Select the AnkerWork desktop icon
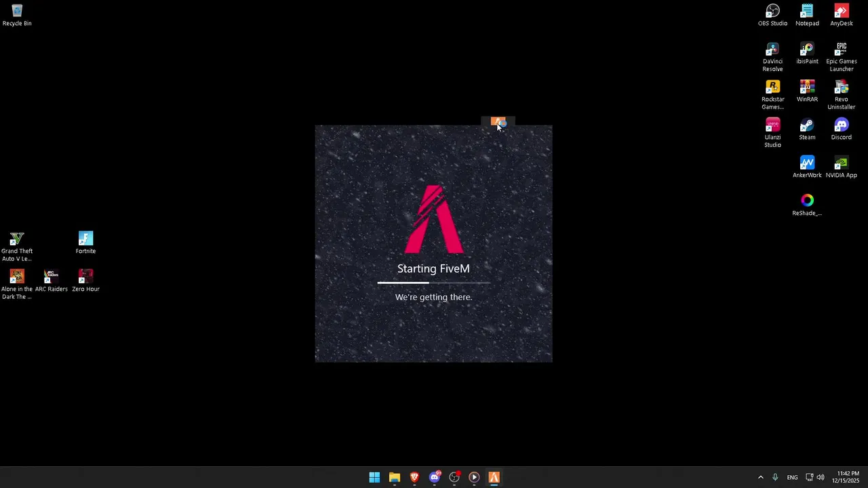The height and width of the screenshot is (488, 868). (x=807, y=167)
